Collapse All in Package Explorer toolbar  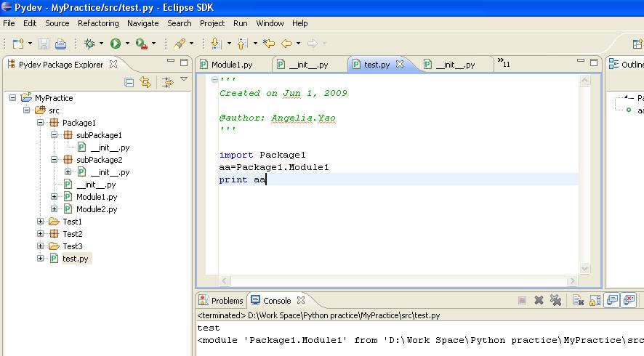coord(129,83)
